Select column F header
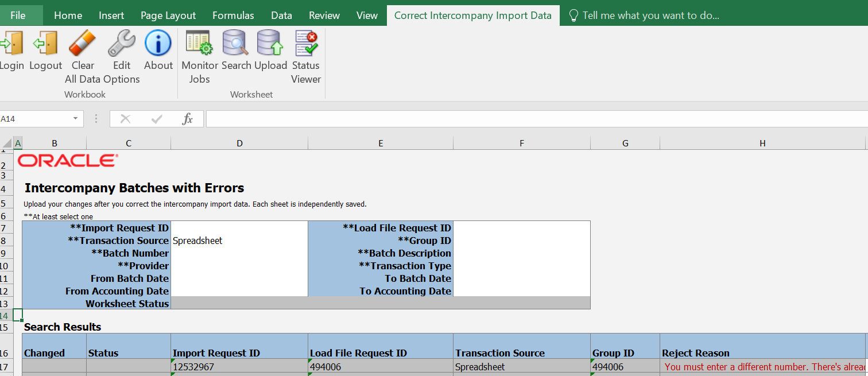Screen dimensions: 868x376 tap(521, 144)
